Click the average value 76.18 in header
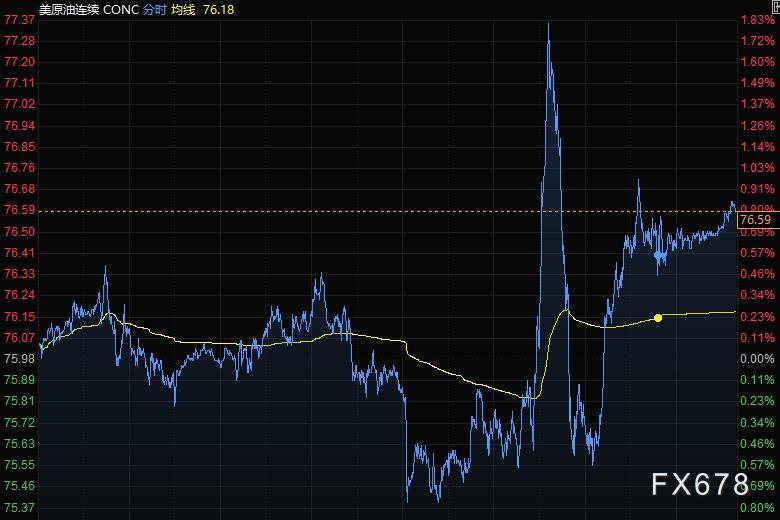This screenshot has width=780, height=520. 218,9
